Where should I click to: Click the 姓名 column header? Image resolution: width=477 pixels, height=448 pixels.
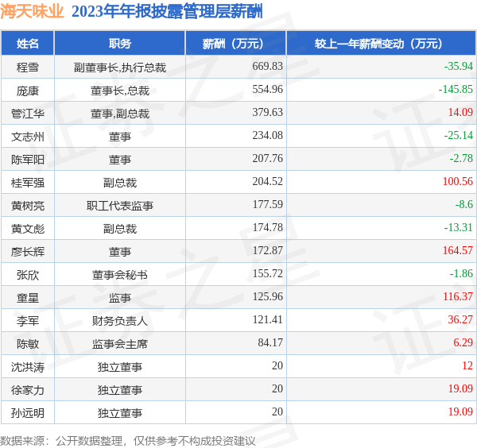tap(28, 44)
